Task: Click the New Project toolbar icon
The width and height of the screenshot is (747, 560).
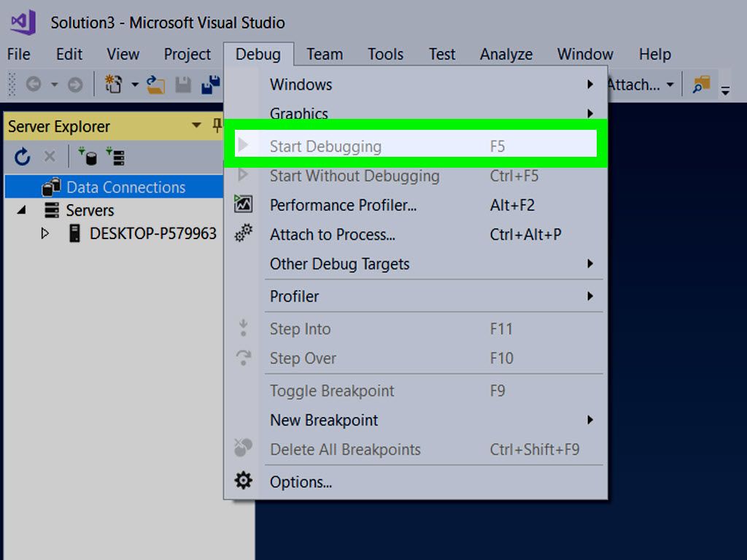Action: point(113,85)
